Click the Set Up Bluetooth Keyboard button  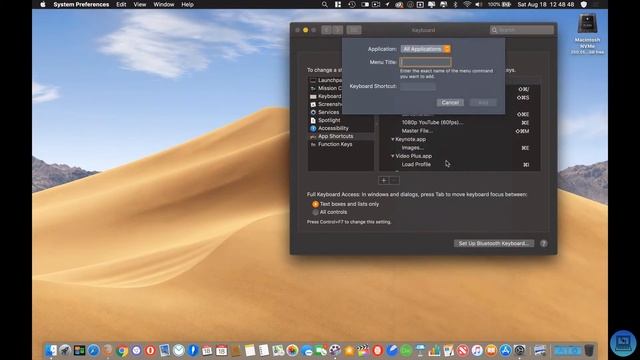[494, 243]
